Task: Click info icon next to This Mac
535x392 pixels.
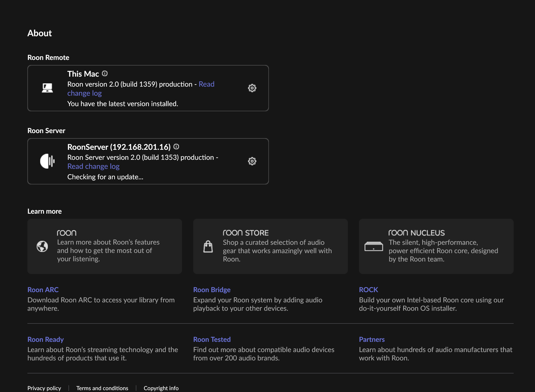Action: coord(105,74)
